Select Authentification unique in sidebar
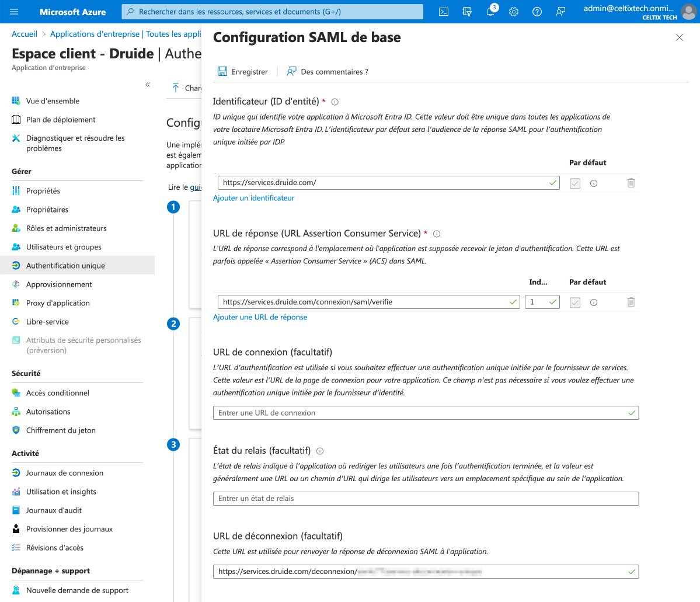 [x=65, y=266]
